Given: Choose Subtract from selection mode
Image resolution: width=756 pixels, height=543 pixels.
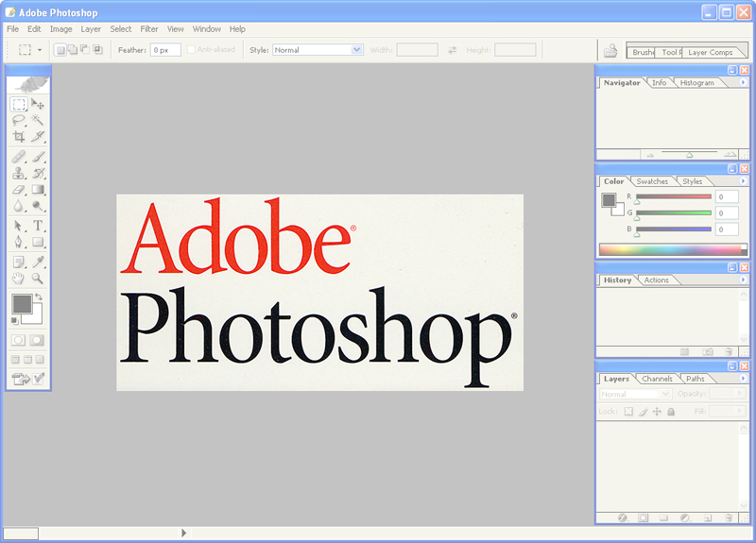Looking at the screenshot, I should pos(85,50).
